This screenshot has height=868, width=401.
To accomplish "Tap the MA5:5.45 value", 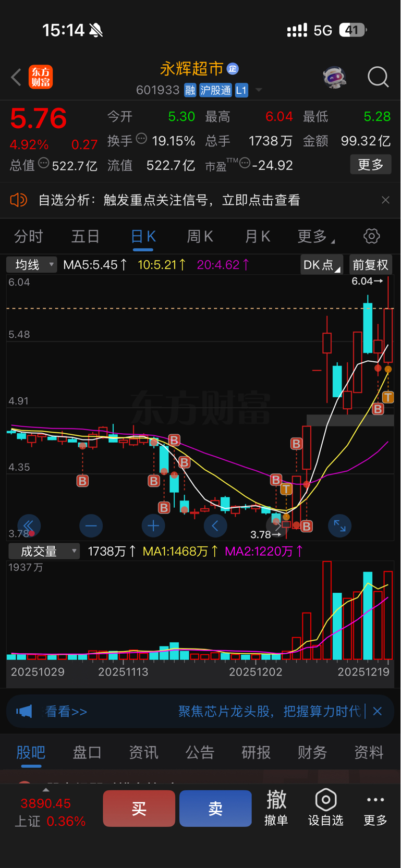I will point(95,265).
